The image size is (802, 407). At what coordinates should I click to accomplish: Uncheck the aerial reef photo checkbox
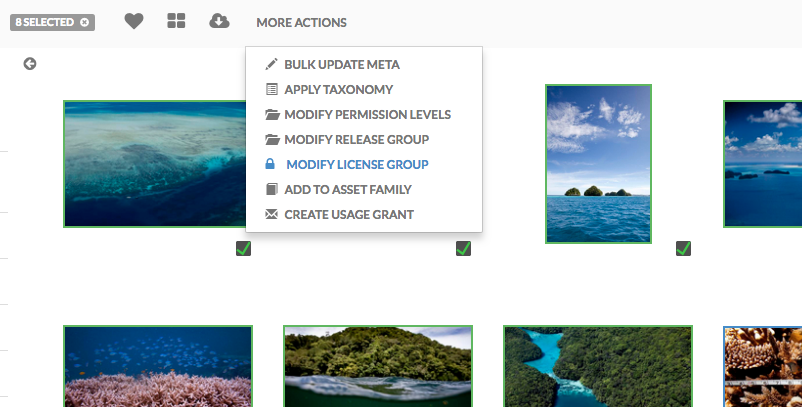tap(243, 248)
